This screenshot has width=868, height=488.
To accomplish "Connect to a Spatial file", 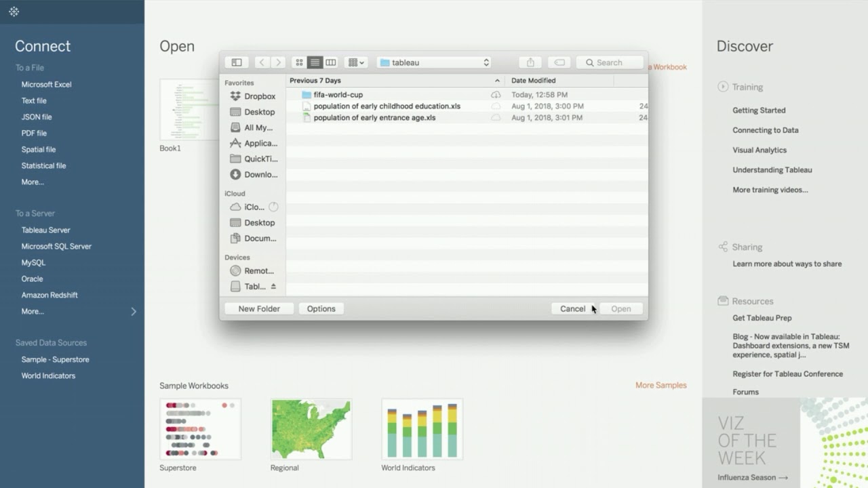I will point(39,150).
